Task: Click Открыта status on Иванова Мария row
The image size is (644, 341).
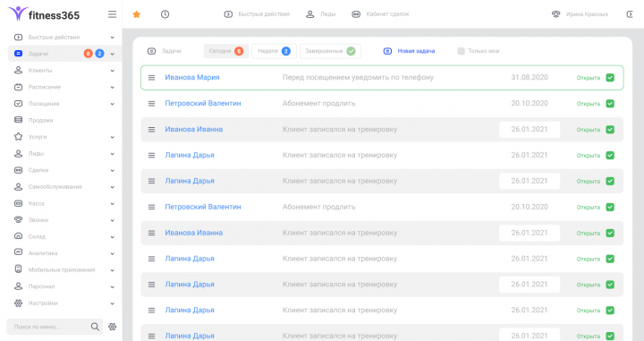Action: click(589, 78)
